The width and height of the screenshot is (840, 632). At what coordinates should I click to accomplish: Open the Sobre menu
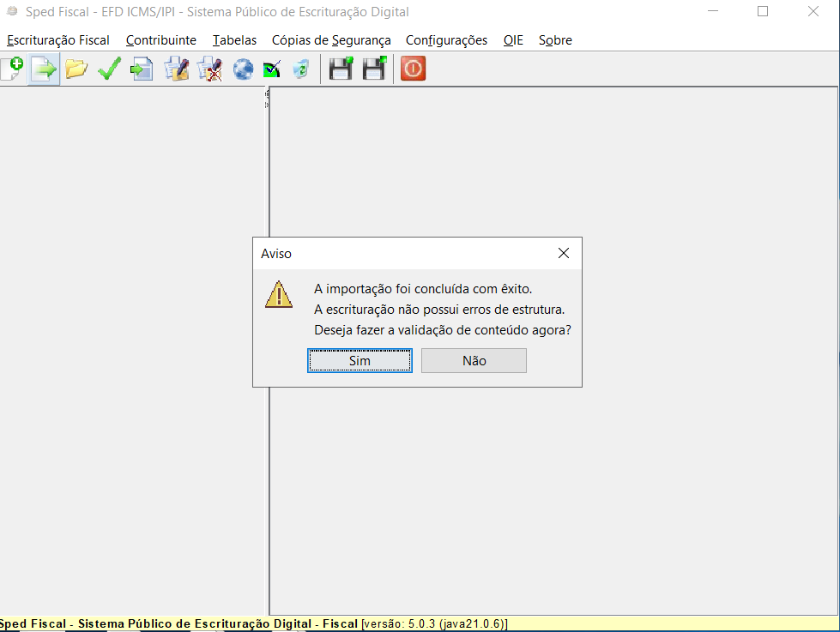[555, 40]
